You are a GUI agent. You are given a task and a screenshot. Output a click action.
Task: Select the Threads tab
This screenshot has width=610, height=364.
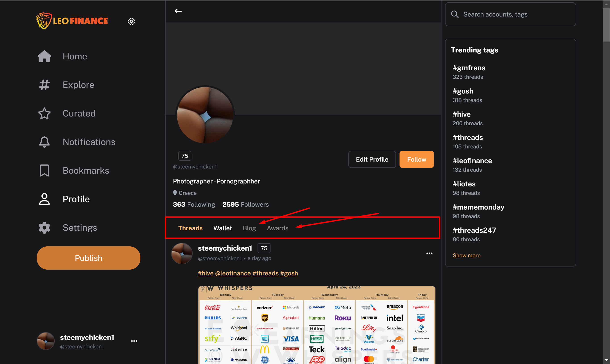coord(190,228)
